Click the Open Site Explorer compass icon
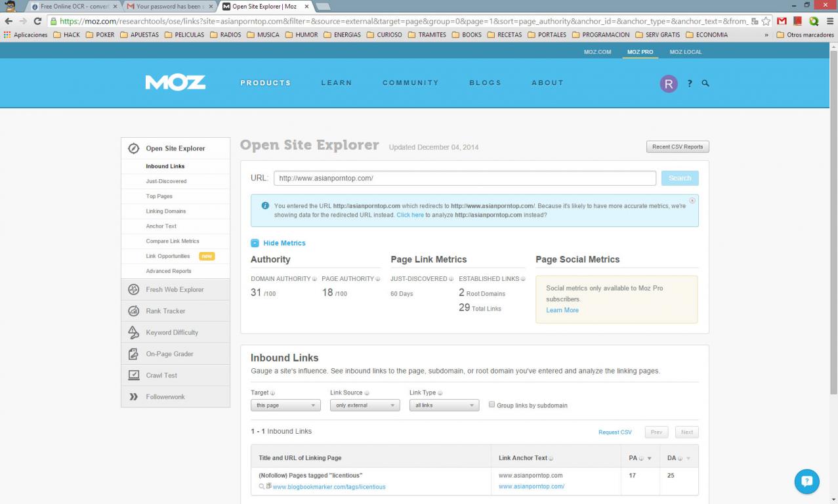 click(133, 148)
